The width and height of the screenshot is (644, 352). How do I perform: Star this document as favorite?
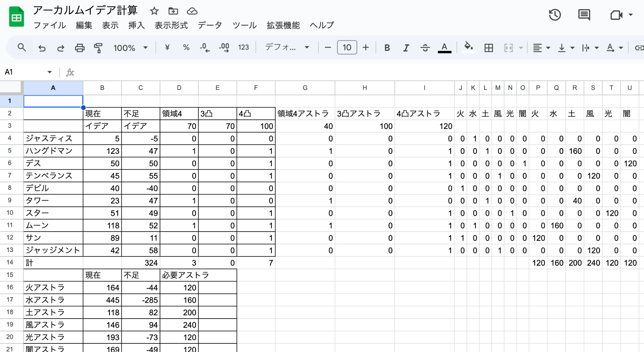point(154,11)
